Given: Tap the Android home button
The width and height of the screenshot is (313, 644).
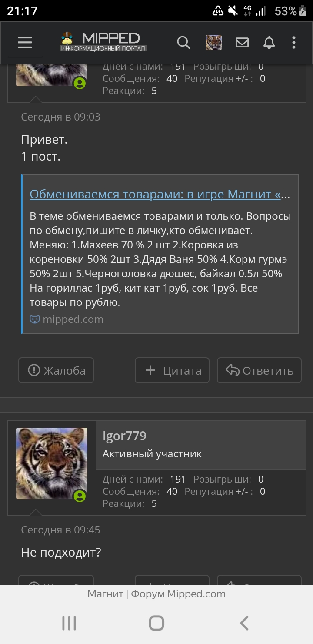Looking at the screenshot, I should click(x=156, y=623).
